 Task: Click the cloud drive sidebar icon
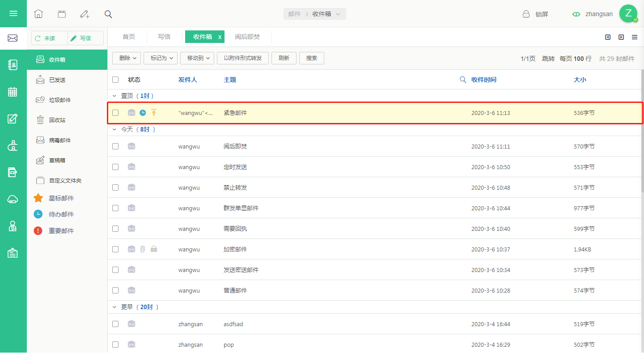pyautogui.click(x=13, y=200)
